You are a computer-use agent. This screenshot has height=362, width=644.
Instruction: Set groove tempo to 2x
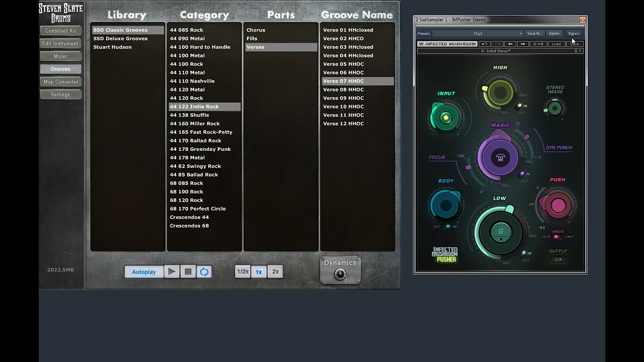click(x=275, y=271)
